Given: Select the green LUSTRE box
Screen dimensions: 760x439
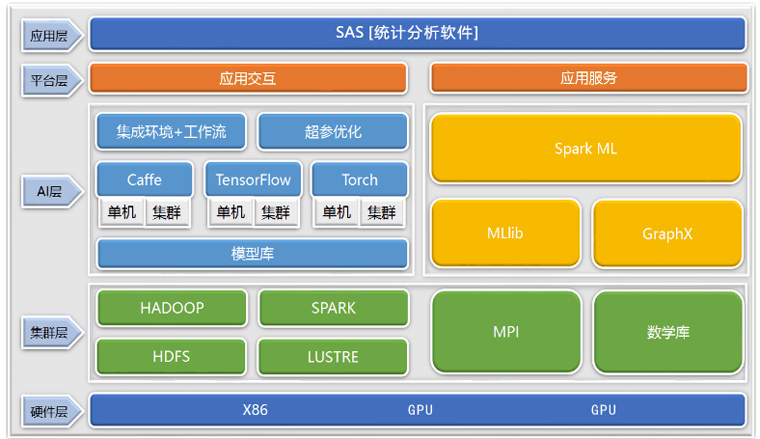Looking at the screenshot, I should (333, 357).
